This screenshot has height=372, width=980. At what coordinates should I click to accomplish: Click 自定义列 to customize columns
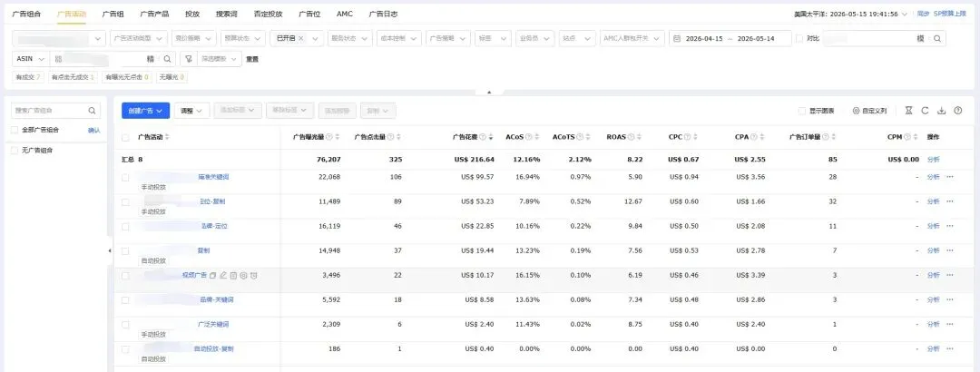pos(870,111)
